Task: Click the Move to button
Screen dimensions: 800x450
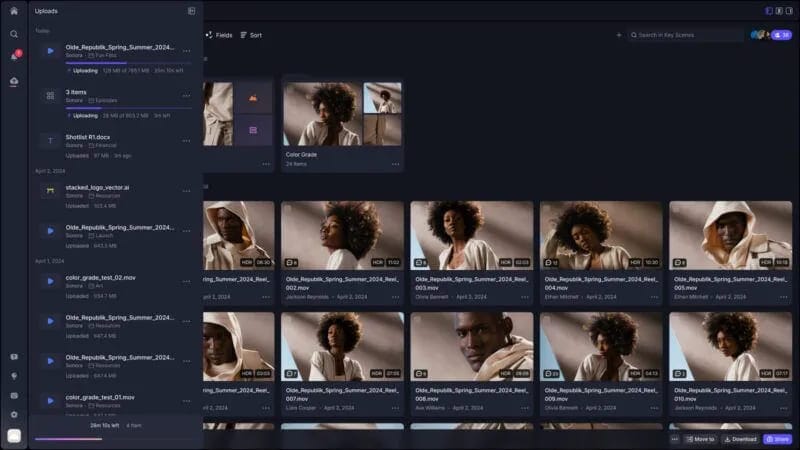Action: (700, 439)
